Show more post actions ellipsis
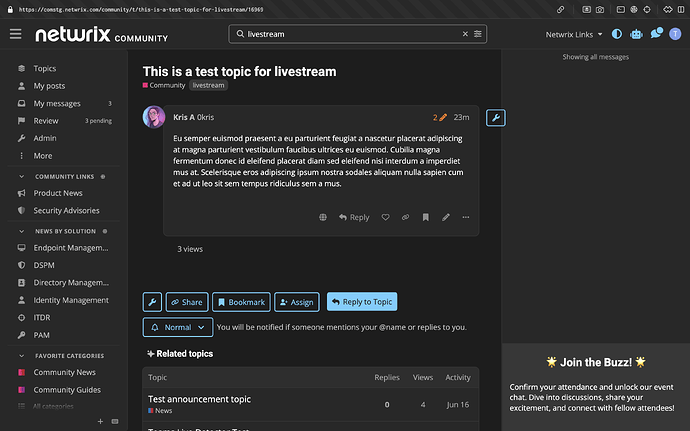690x431 pixels. (466, 217)
